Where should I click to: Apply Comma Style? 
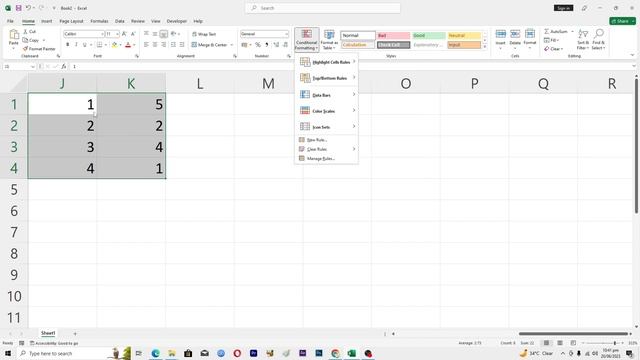[x=267, y=44]
